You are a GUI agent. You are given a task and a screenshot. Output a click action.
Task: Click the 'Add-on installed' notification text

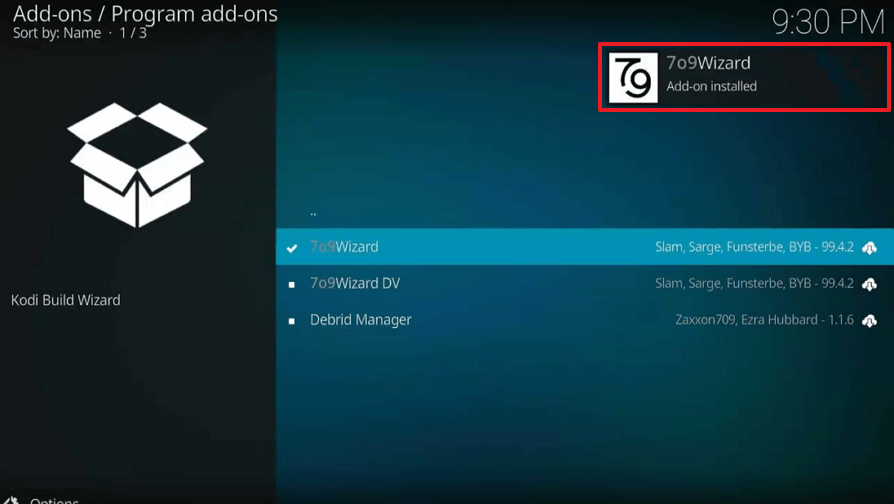(712, 87)
